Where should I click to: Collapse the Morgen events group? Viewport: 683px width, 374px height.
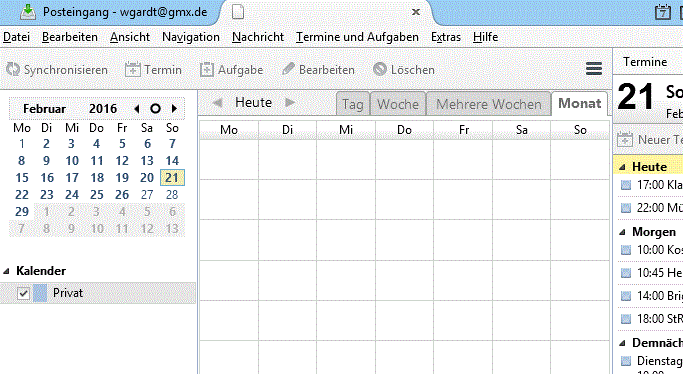[x=622, y=232]
